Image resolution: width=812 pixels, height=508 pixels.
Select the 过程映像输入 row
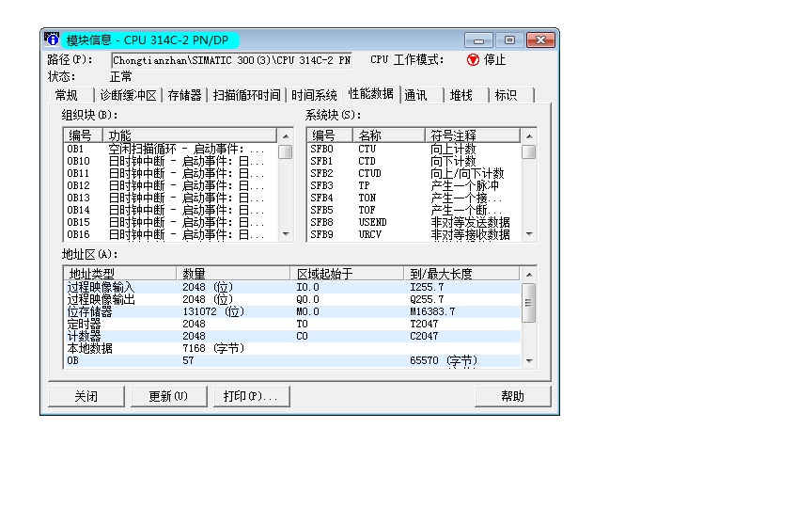coord(292,287)
